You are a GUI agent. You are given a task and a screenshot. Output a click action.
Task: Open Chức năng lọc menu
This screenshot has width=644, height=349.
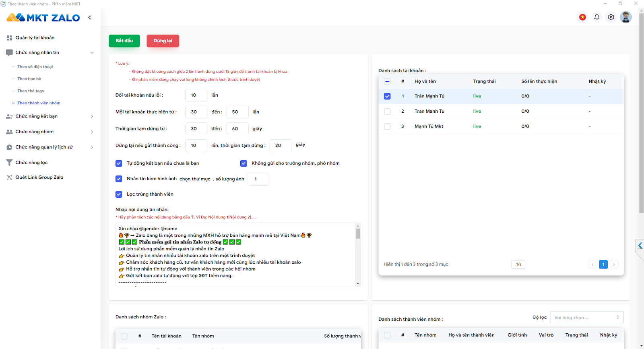(x=31, y=163)
